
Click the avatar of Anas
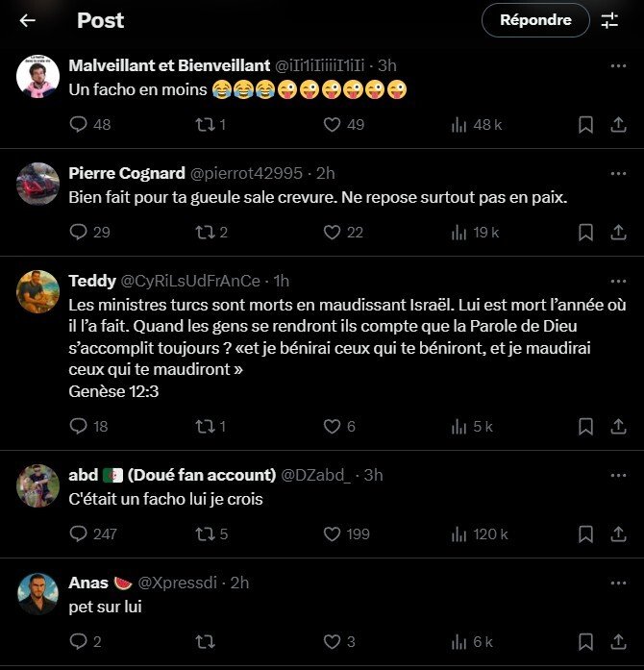point(38,592)
